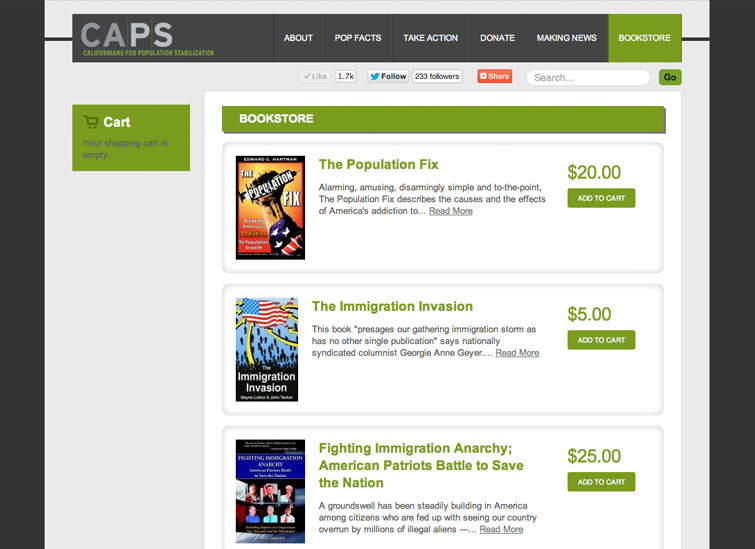Click the CAPS logo in header

pyautogui.click(x=148, y=38)
